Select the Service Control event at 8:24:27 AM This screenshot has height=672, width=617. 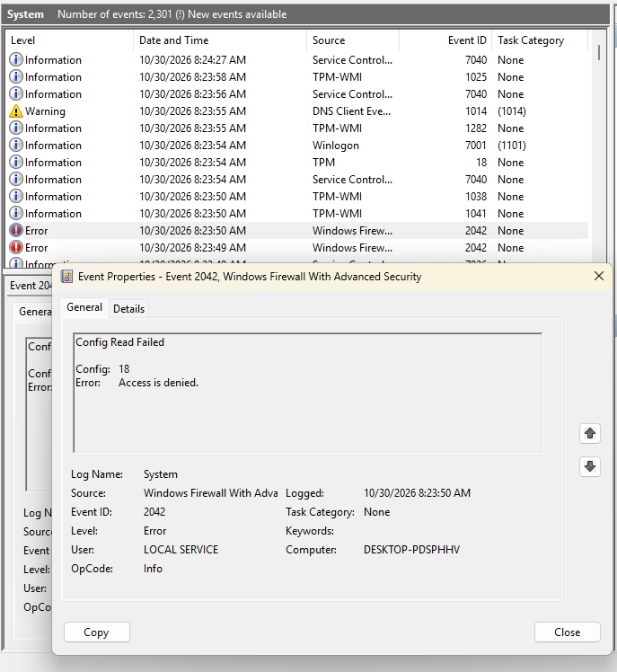pos(298,60)
